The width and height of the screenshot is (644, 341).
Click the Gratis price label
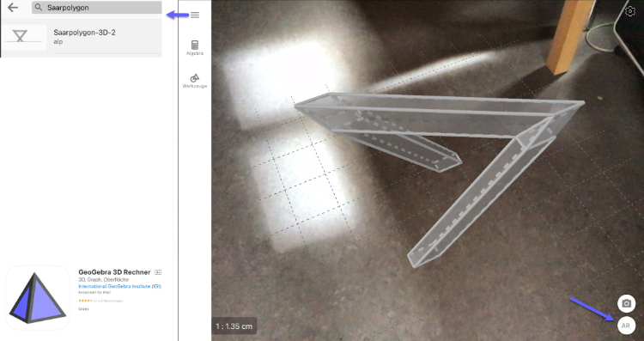(83, 309)
